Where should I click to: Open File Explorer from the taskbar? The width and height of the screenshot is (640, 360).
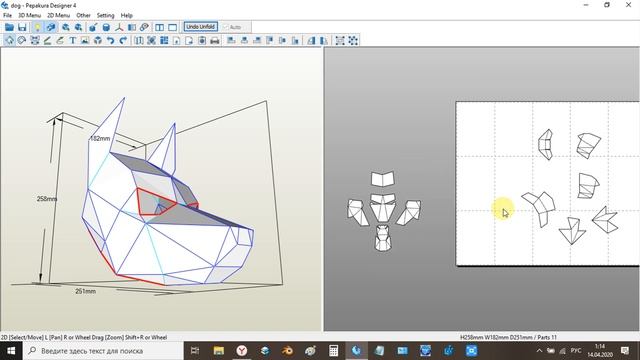218,351
